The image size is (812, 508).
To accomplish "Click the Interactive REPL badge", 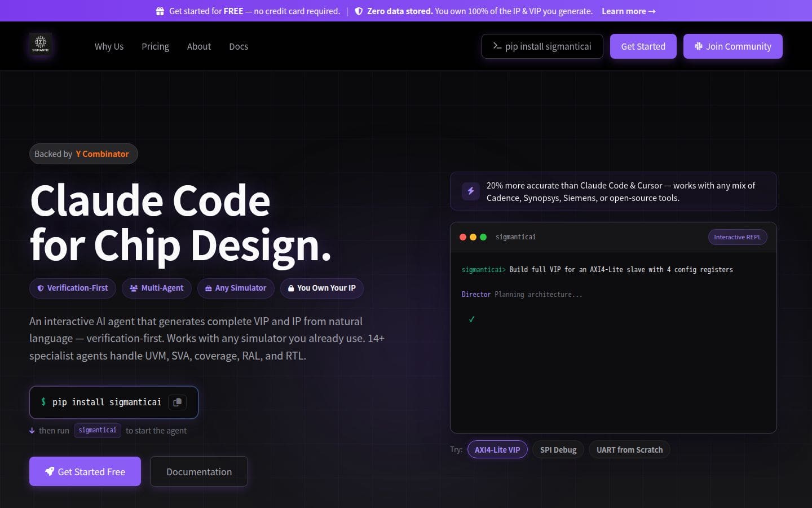I will click(x=738, y=237).
